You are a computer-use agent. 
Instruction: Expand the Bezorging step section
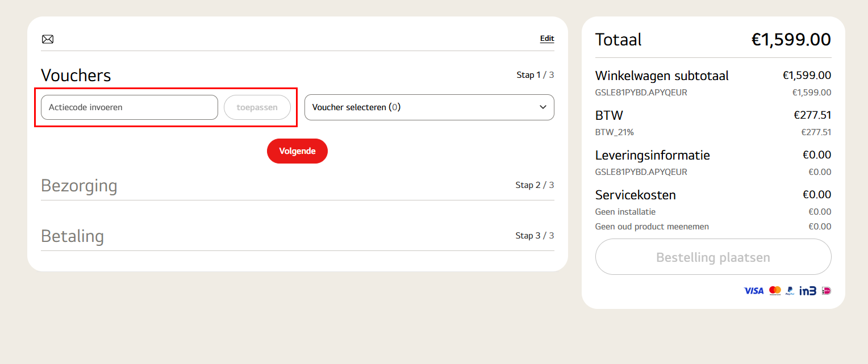click(79, 186)
